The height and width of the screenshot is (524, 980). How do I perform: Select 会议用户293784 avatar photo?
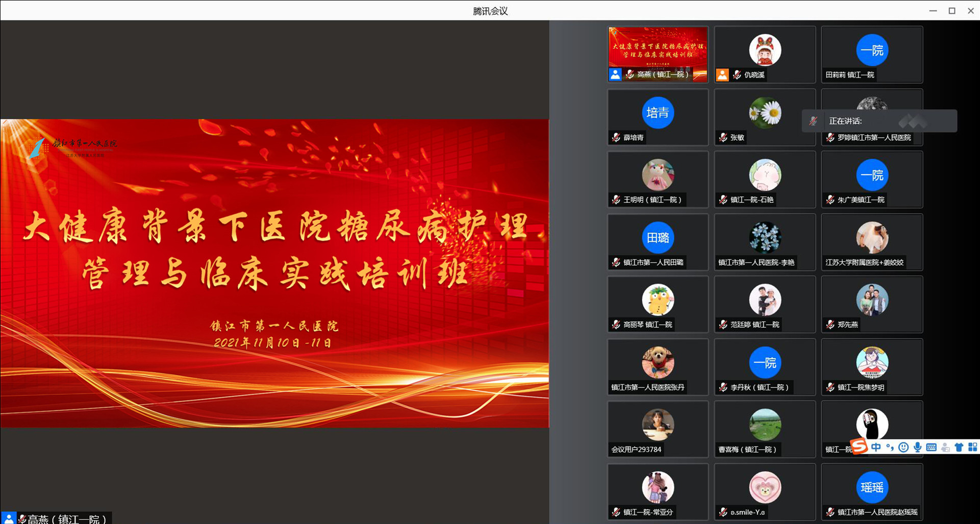(658, 425)
